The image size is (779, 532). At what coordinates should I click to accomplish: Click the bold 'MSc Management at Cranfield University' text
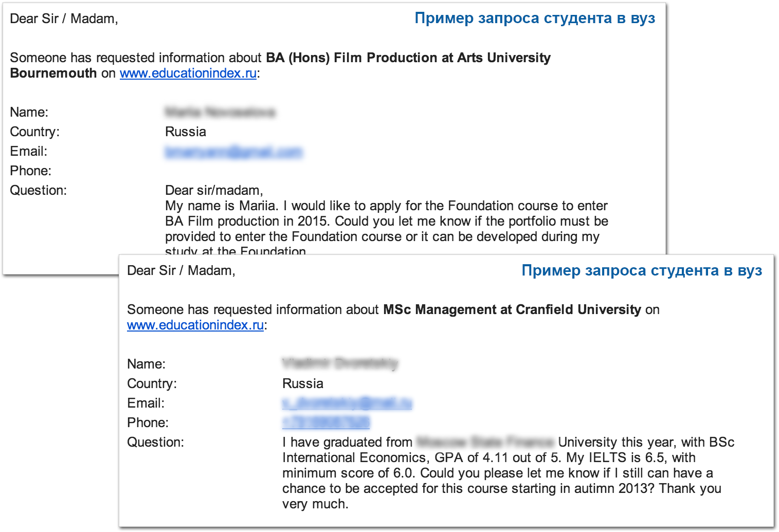[512, 309]
